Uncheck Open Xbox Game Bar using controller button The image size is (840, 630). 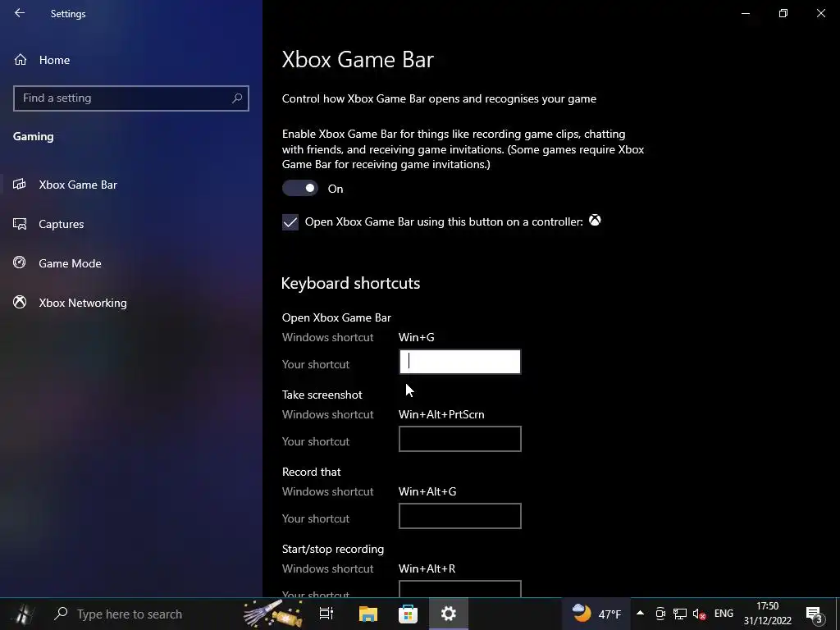tap(290, 221)
